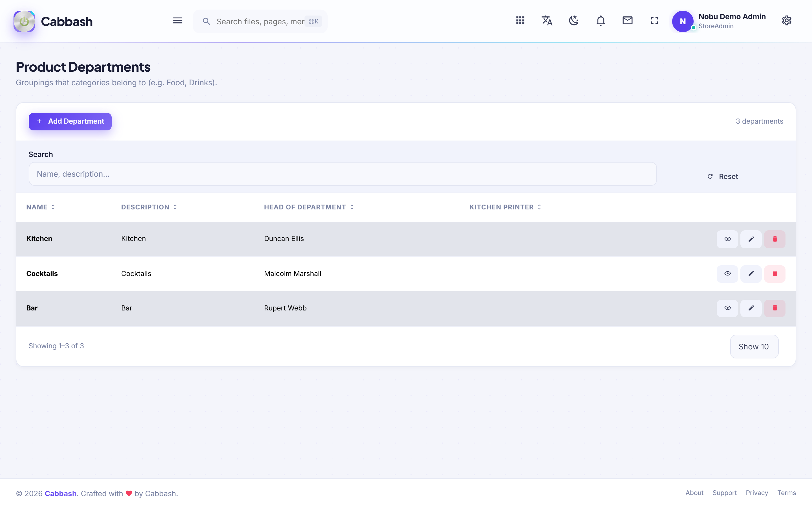Open the apps grid launcher
The height and width of the screenshot is (508, 812).
point(520,21)
